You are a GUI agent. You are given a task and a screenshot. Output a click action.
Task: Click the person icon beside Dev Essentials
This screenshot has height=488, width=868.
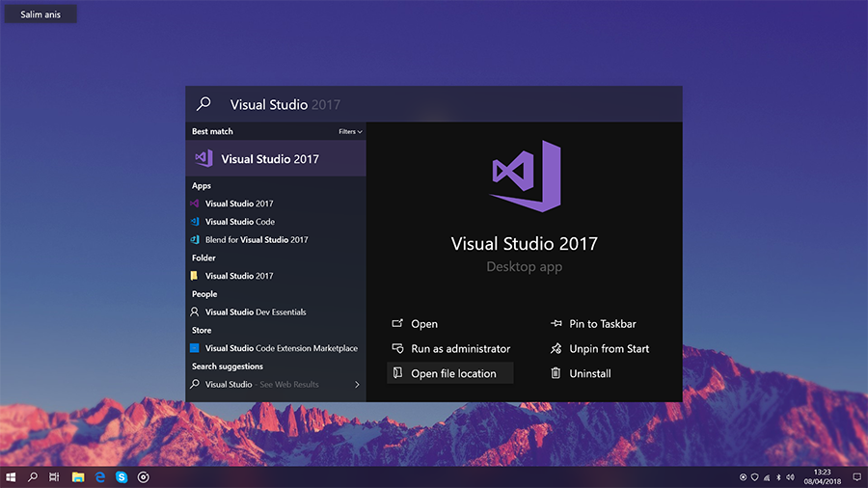(x=194, y=312)
